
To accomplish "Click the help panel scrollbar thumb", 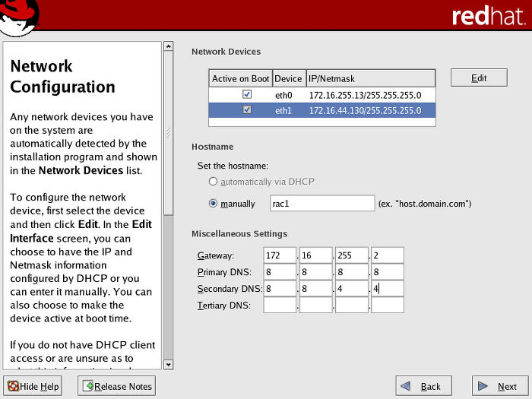I will [168, 133].
